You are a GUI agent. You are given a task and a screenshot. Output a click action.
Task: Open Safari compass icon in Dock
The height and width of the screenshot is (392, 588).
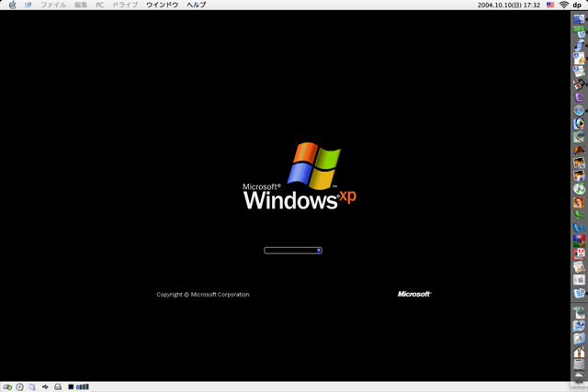(579, 109)
